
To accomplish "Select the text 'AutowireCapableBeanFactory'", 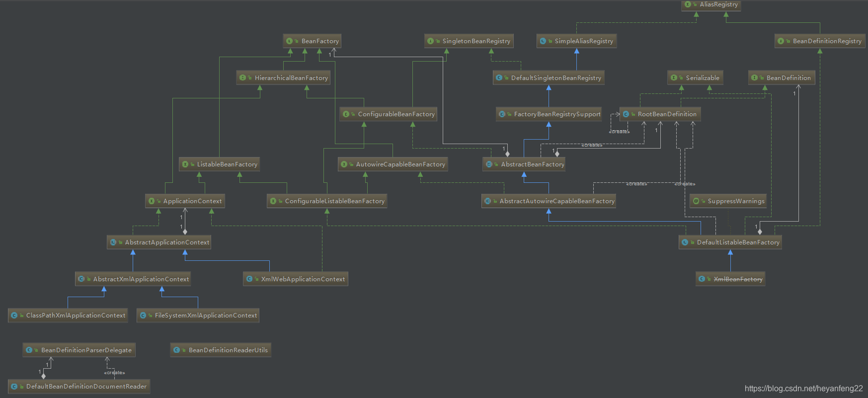I will point(400,164).
